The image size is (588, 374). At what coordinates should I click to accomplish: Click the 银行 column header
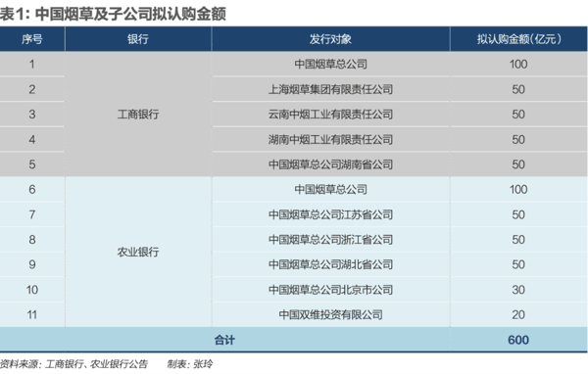point(138,39)
